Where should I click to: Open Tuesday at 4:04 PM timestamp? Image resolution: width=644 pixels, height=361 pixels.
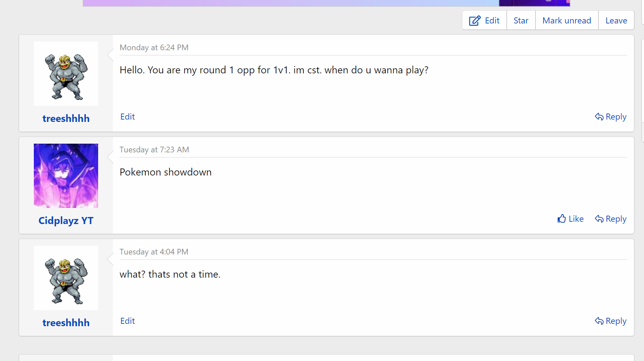click(154, 252)
